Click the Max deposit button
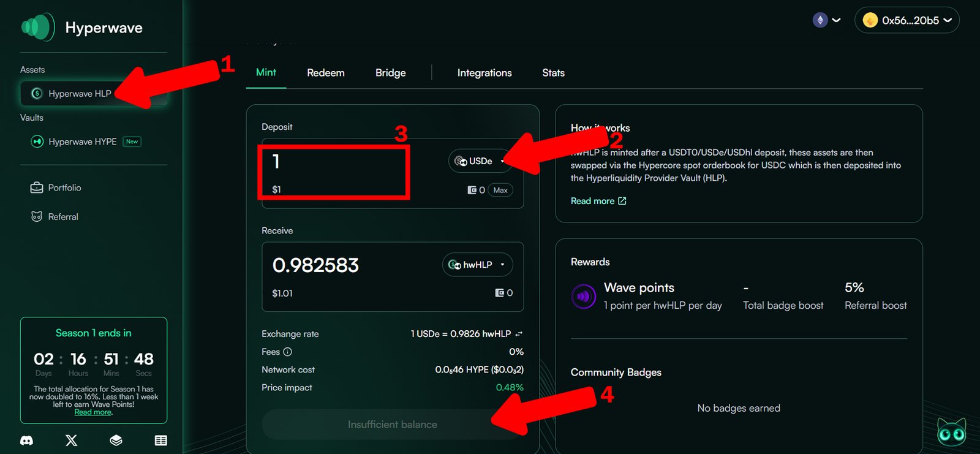This screenshot has width=980, height=454. 500,190
